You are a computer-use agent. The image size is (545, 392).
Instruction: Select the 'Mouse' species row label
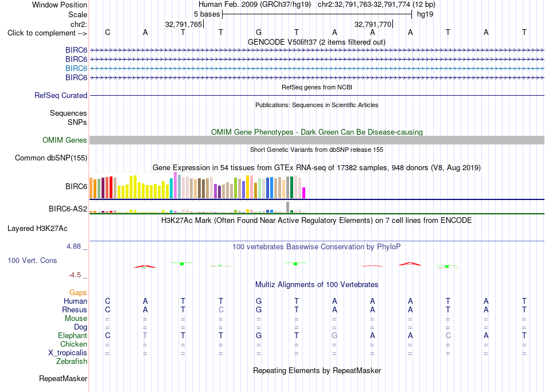pos(76,319)
